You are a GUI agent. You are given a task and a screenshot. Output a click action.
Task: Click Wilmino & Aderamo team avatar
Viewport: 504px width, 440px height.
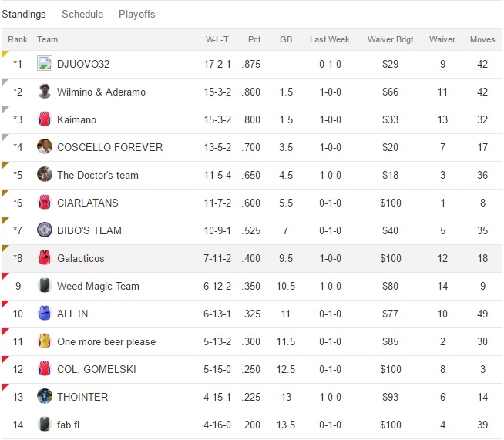(45, 92)
